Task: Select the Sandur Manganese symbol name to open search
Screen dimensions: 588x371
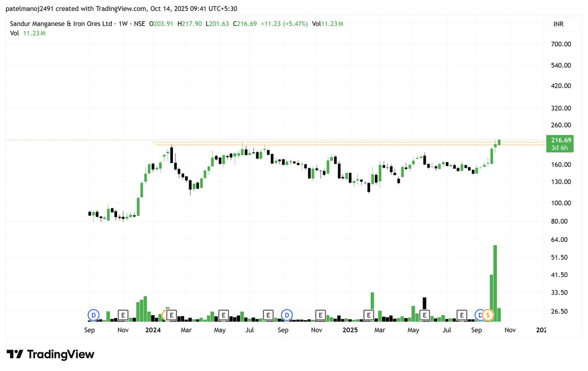Action: click(x=54, y=23)
